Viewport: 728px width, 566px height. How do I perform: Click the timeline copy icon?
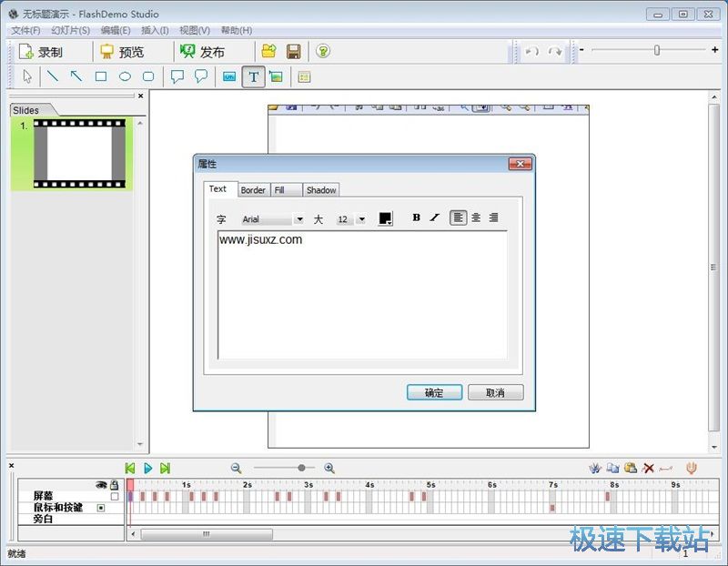coord(612,468)
